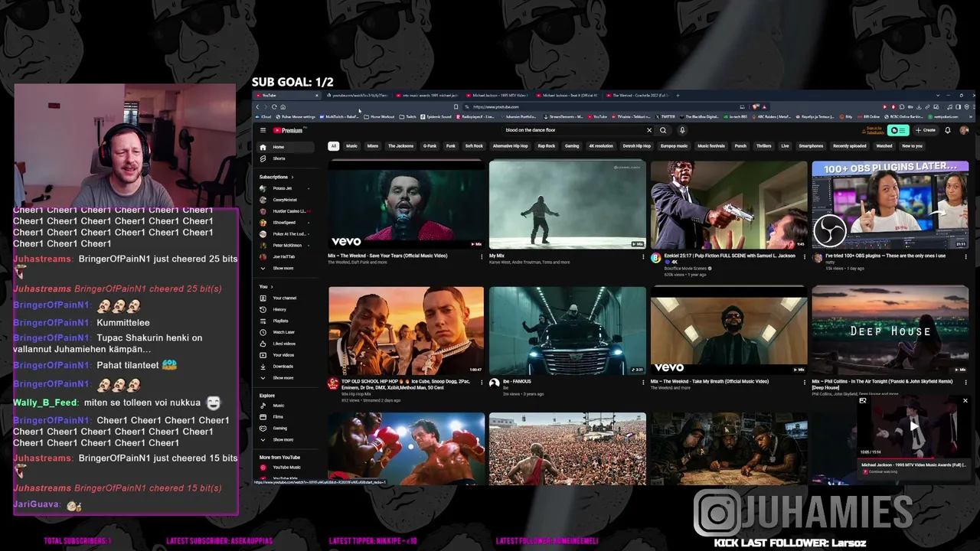Open the Deep House mix thumbnail
This screenshot has width=980, height=551.
point(890,331)
